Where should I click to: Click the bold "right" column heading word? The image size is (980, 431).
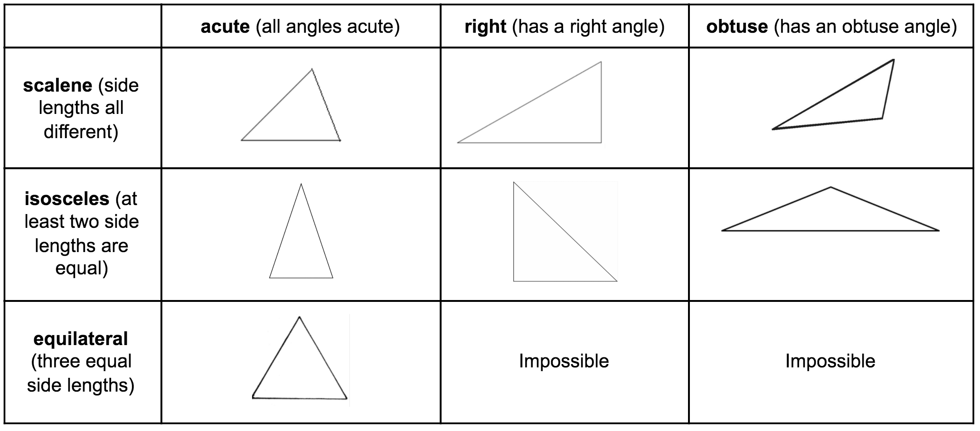485,27
